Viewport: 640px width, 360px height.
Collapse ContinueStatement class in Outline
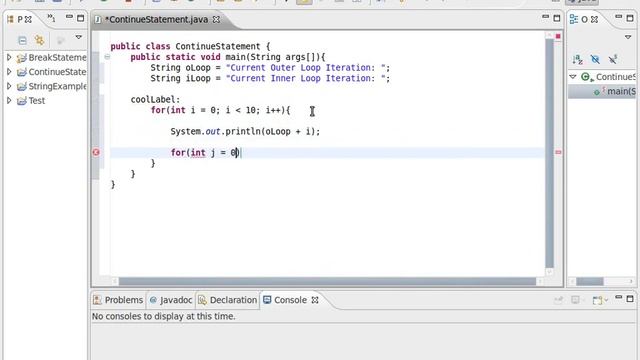(573, 77)
